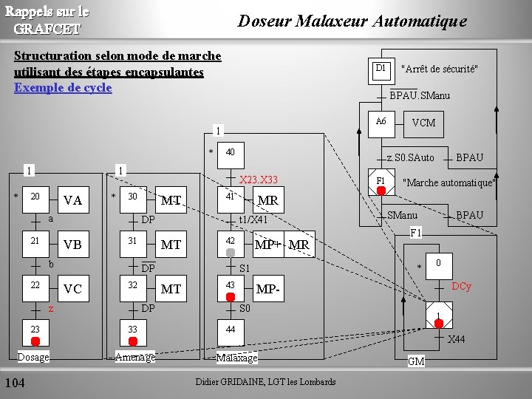Click step A6
532x399 pixels.
[381, 124]
